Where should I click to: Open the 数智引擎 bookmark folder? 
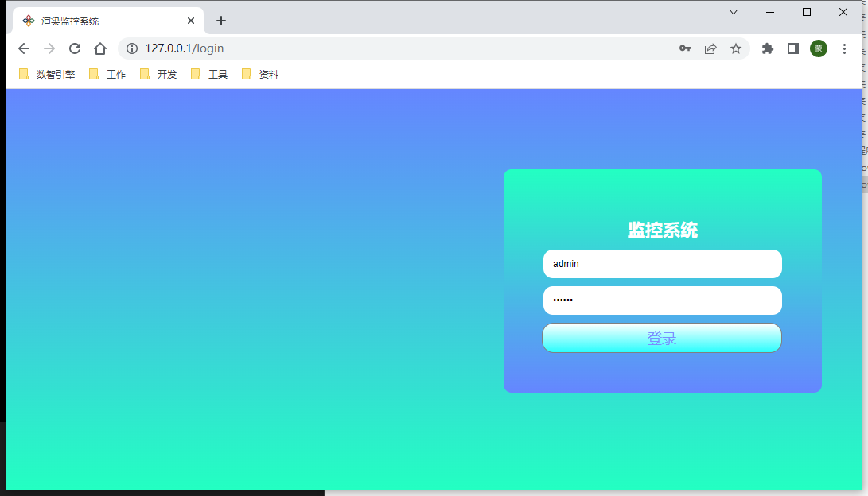47,74
